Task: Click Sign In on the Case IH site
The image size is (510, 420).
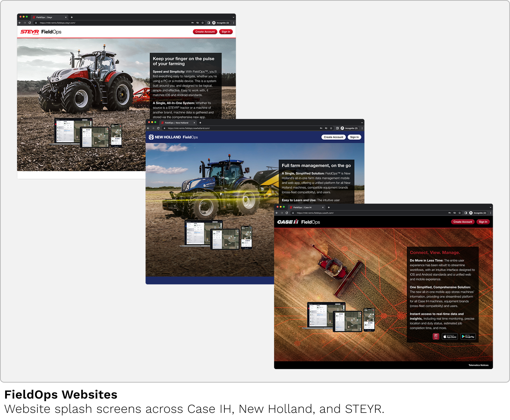Action: click(483, 222)
